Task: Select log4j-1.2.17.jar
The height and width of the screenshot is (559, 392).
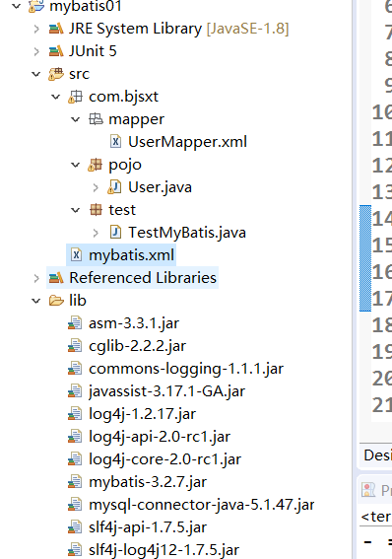Action: [143, 414]
